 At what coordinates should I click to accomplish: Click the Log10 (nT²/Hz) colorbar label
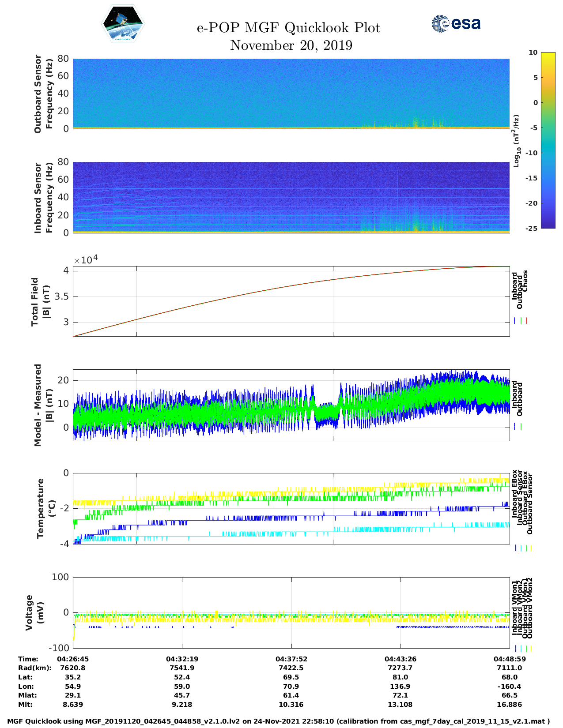click(x=516, y=141)
